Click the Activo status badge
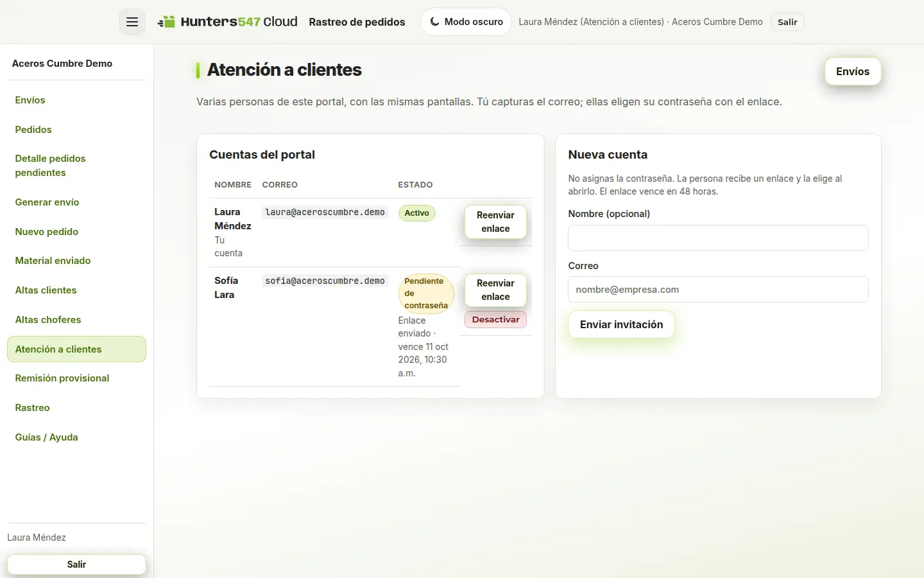The width and height of the screenshot is (924, 578). pos(417,213)
